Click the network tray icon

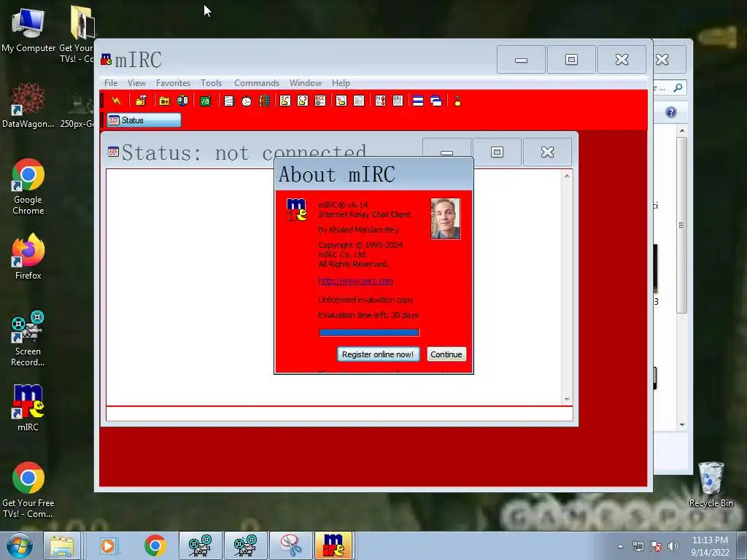point(638,546)
